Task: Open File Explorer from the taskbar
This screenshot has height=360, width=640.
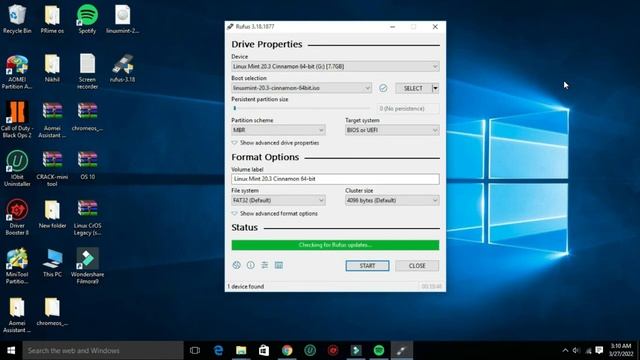Action: [241, 350]
